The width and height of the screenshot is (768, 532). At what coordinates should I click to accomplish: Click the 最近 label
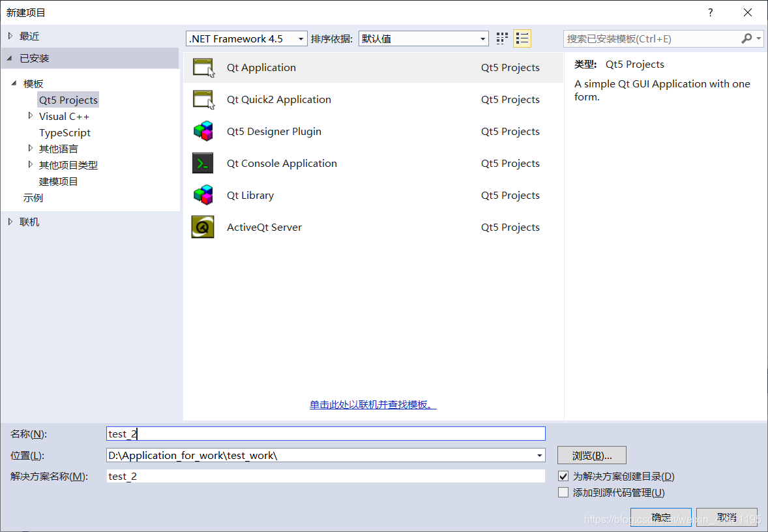tap(29, 37)
